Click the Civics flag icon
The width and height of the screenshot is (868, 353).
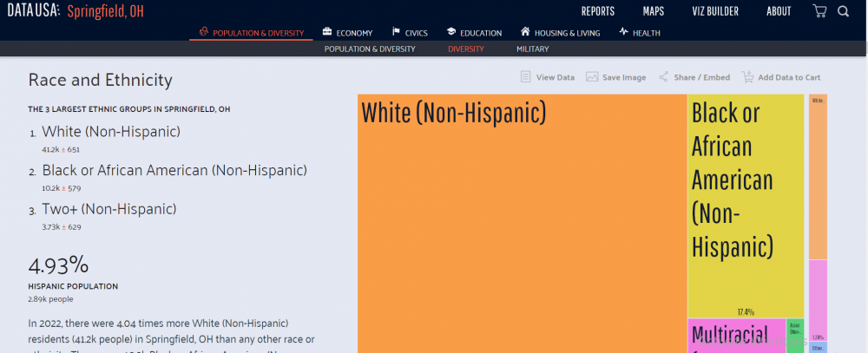coord(396,32)
